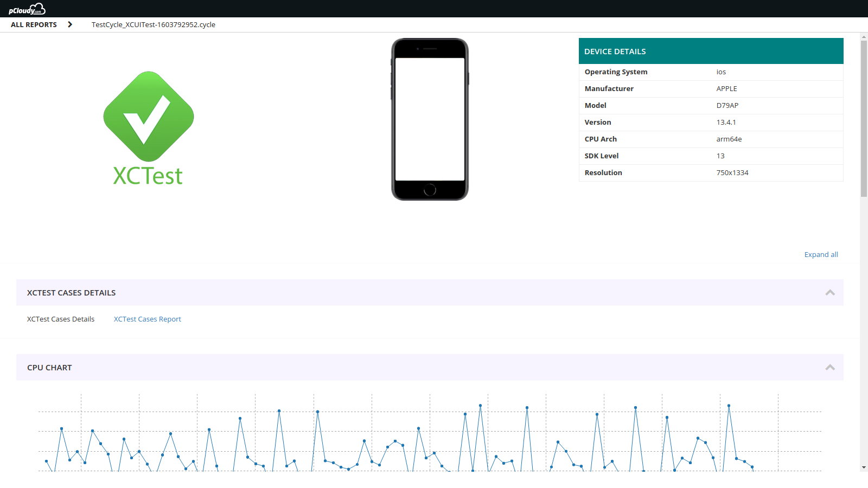Collapse CPU CHART section chevron
The width and height of the screenshot is (868, 488).
coord(830,368)
